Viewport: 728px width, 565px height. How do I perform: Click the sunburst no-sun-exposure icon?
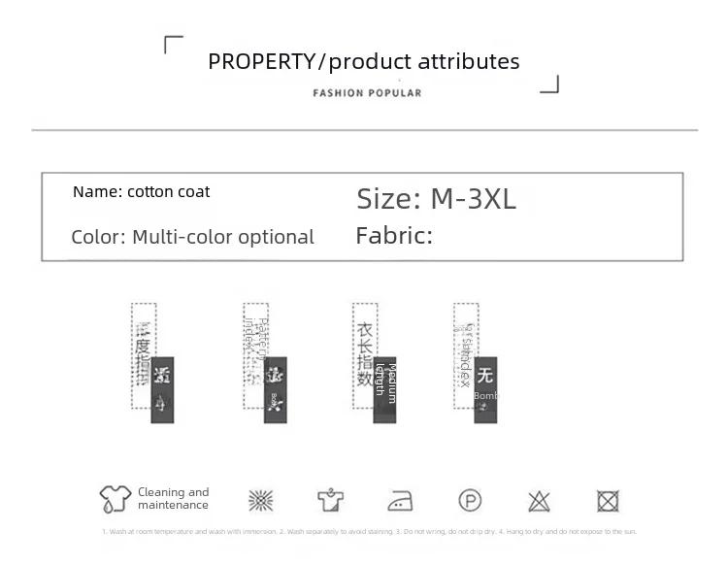[261, 501]
